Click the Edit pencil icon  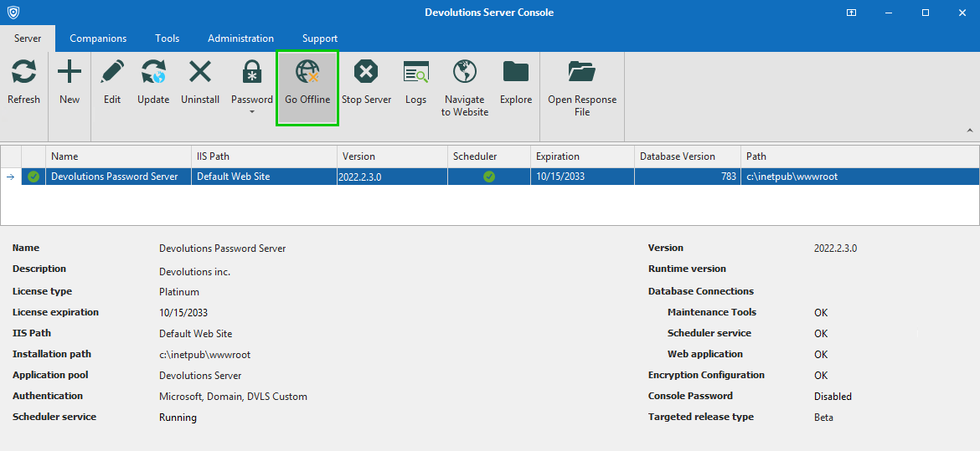[x=112, y=73]
